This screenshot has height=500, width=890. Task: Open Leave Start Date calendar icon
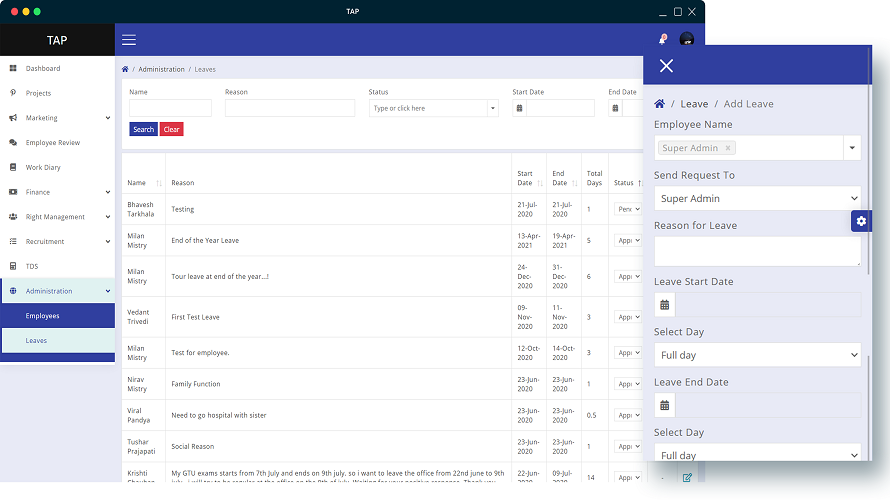pyautogui.click(x=665, y=305)
